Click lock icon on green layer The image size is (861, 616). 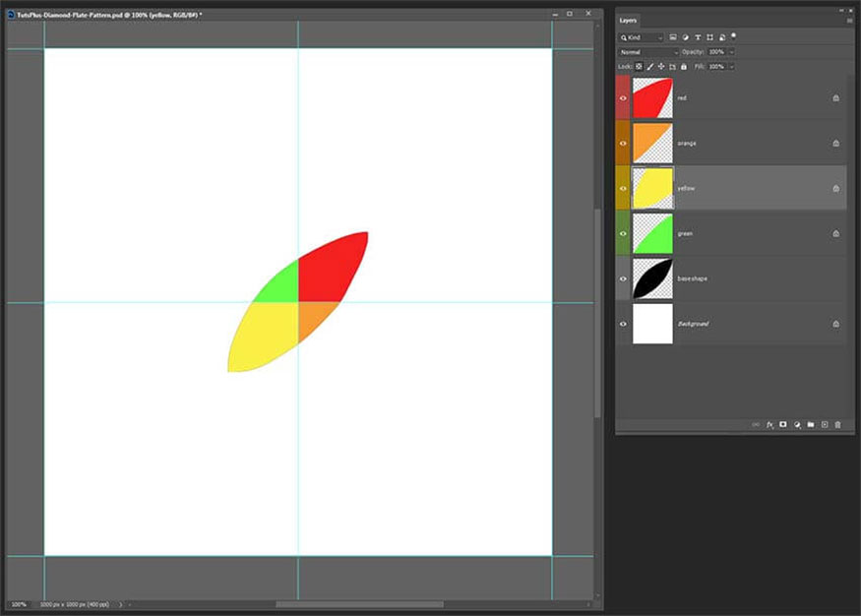tap(835, 233)
